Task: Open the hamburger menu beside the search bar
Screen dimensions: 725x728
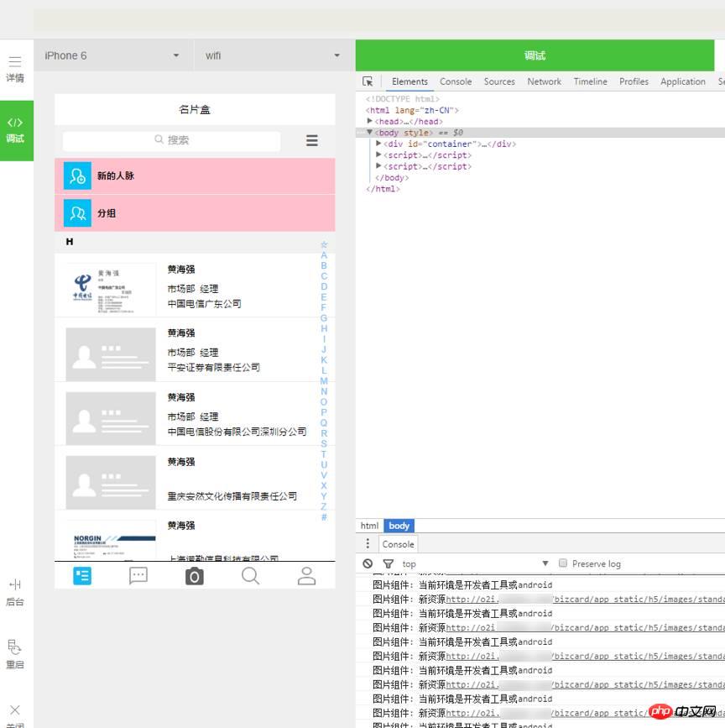Action: click(x=311, y=140)
